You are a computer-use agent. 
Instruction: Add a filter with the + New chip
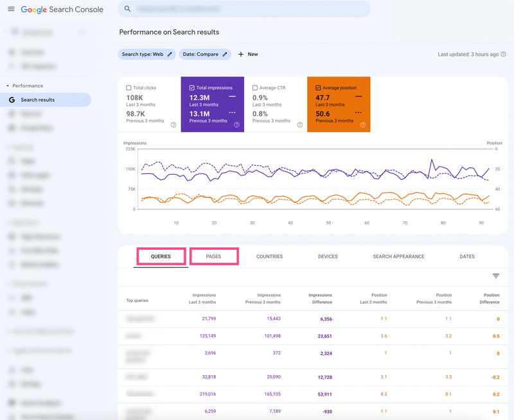(248, 54)
